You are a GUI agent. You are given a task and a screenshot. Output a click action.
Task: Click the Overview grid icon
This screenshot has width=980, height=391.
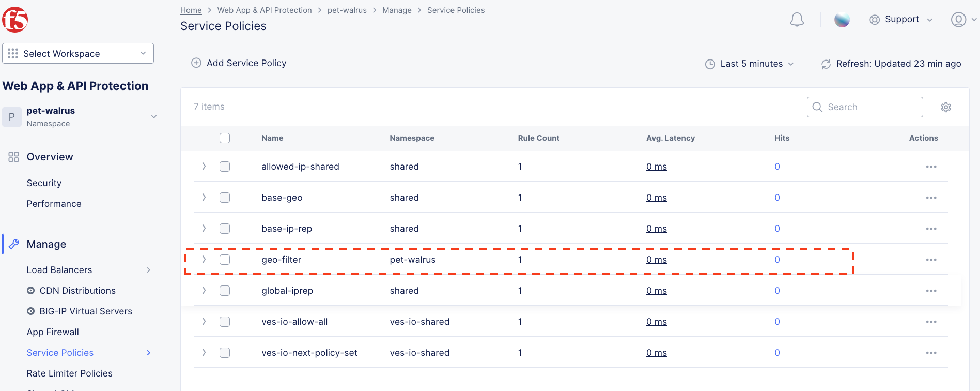(14, 157)
